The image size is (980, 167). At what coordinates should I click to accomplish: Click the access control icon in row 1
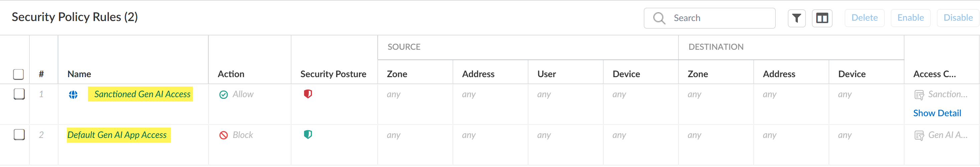pyautogui.click(x=919, y=95)
